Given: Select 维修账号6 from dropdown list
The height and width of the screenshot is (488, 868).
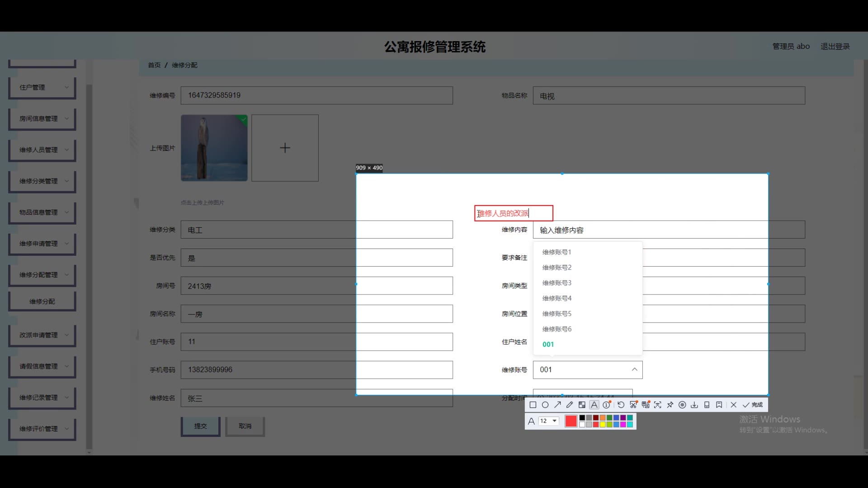Looking at the screenshot, I should click(x=588, y=329).
